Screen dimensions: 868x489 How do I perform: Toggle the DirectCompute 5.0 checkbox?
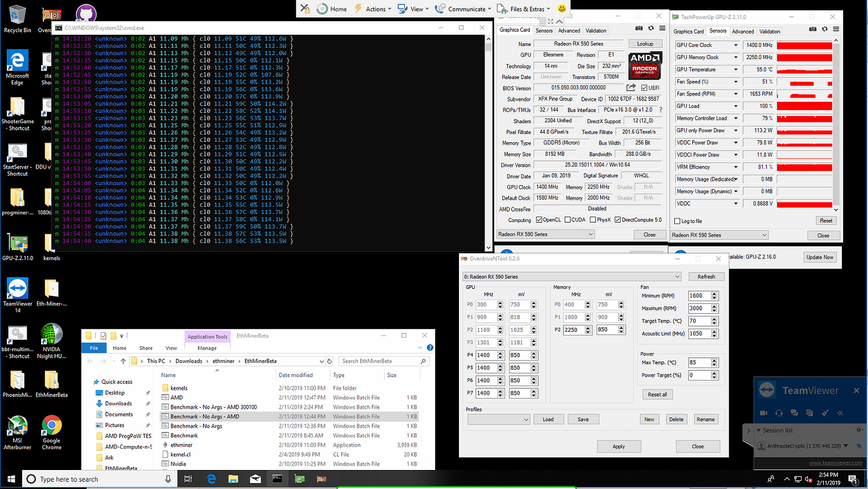(618, 220)
